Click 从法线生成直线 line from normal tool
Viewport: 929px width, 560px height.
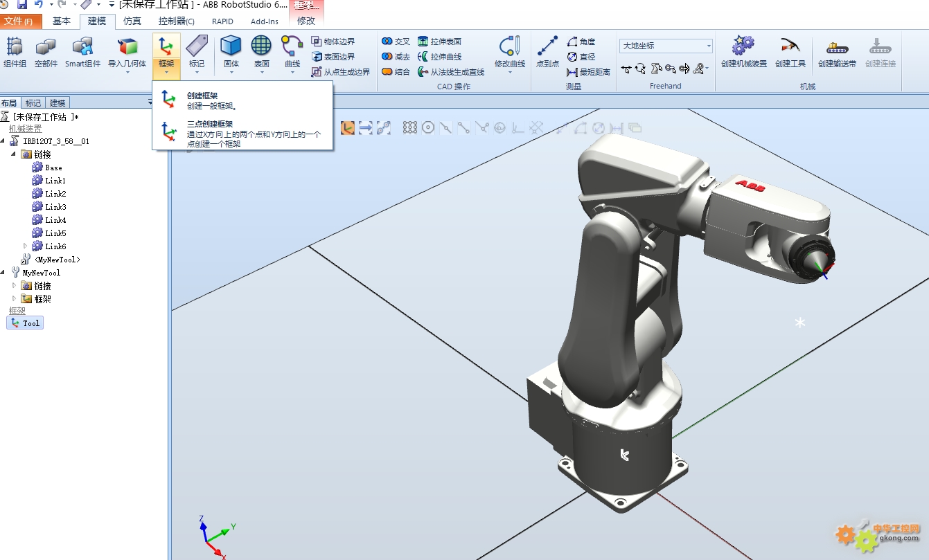(451, 71)
